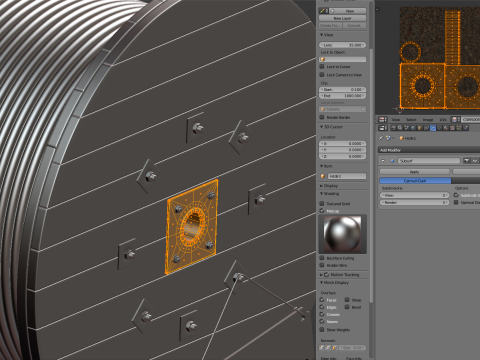Collapse the Item panel
The width and height of the screenshot is (480, 360).
(x=322, y=166)
